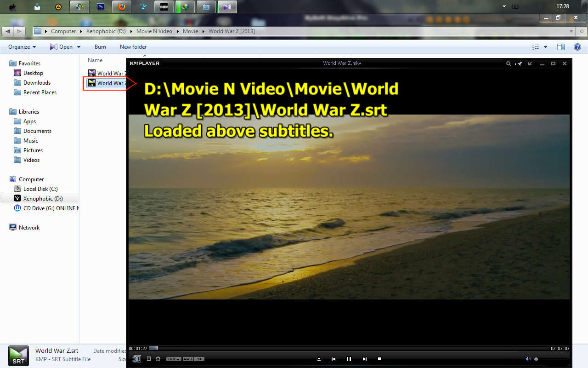588x368 pixels.
Task: Click the KMPlayer logo in title bar
Action: (144, 63)
